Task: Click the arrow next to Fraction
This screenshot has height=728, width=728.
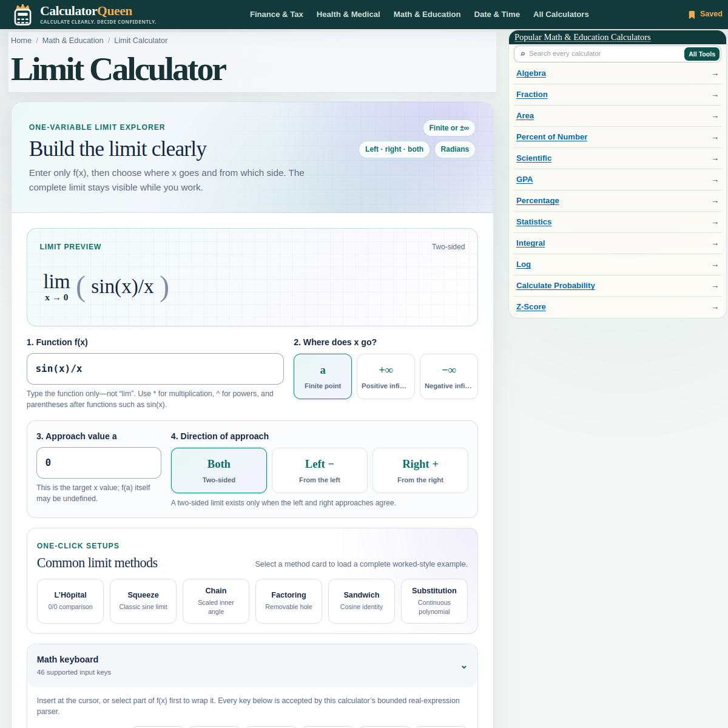Action: click(715, 95)
